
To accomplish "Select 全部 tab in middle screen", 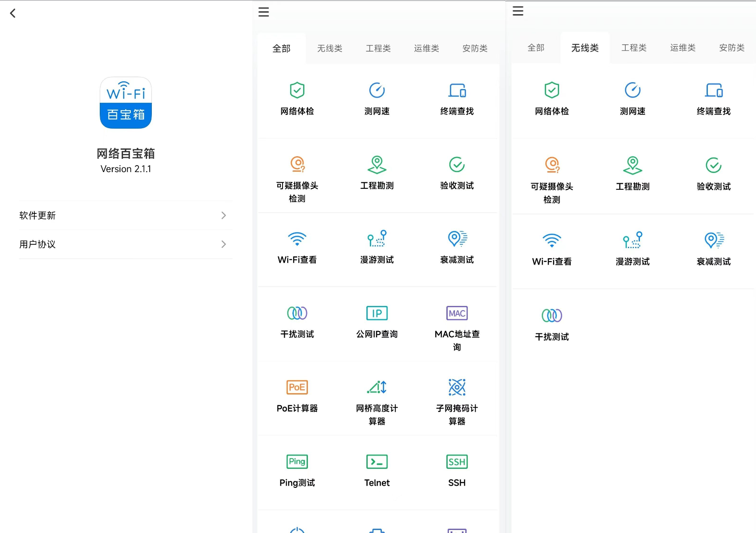I will (282, 49).
